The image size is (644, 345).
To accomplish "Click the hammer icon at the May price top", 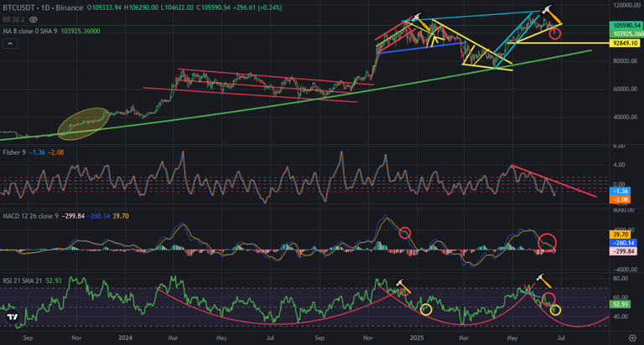I will pyautogui.click(x=552, y=14).
